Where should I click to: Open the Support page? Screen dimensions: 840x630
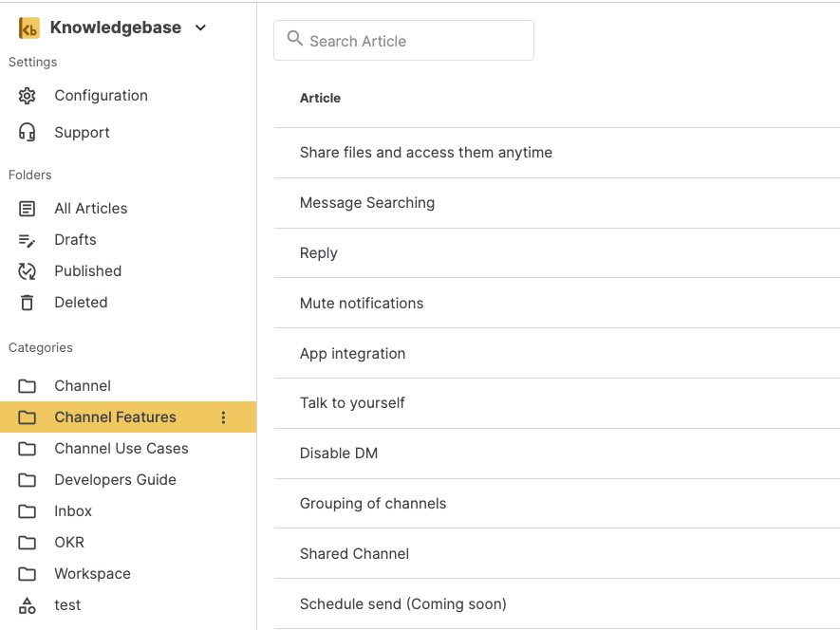tap(82, 132)
